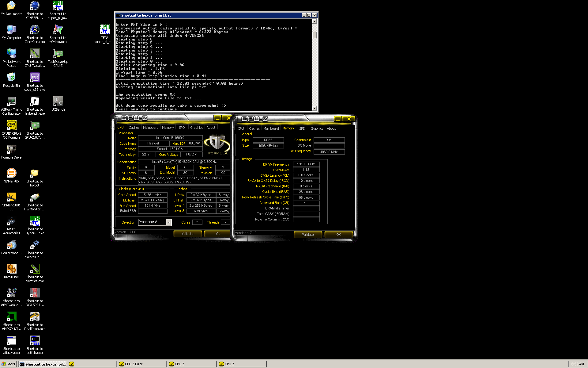Screen dimensions: 588x368
Task: Launch the frybench.exe shortcut icon
Action: [35, 106]
